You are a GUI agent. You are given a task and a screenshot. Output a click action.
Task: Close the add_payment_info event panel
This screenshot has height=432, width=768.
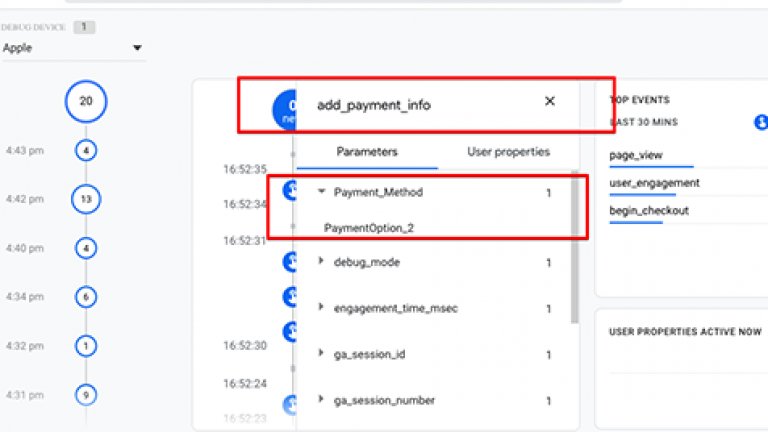[549, 102]
